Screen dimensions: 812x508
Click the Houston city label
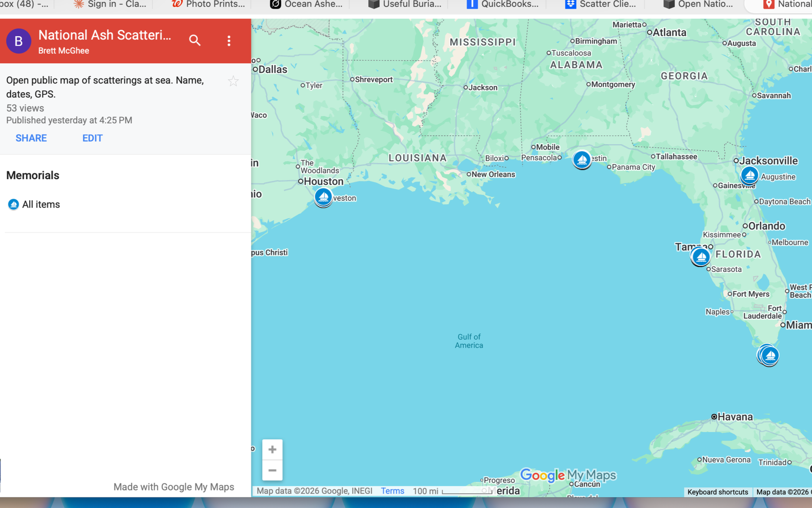click(324, 182)
